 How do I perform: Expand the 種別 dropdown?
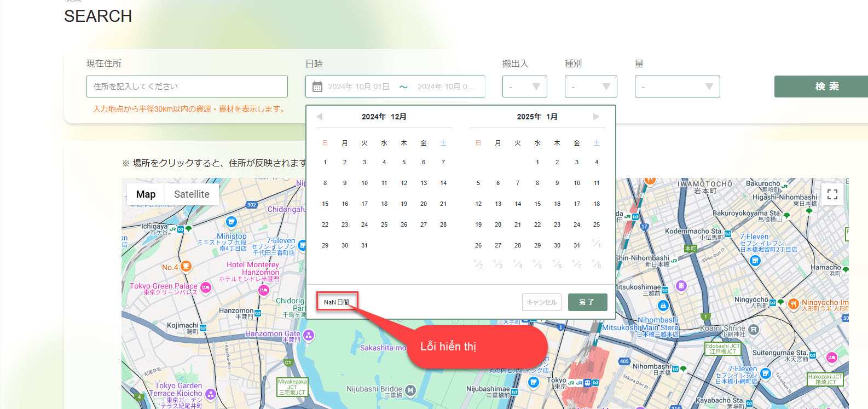(591, 87)
